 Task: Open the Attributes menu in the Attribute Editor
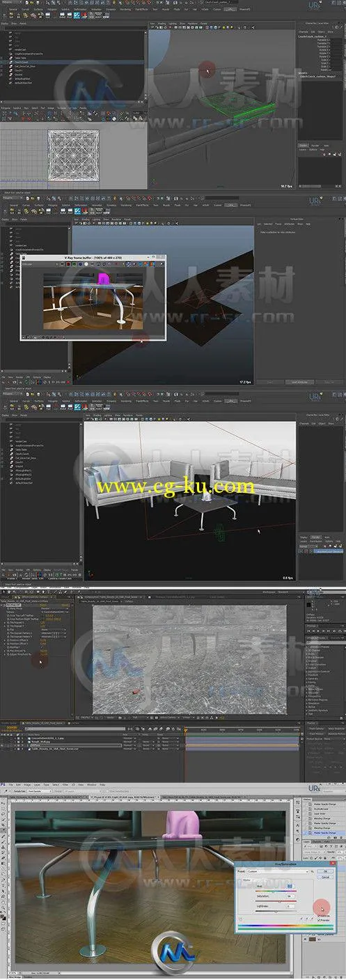[290, 224]
